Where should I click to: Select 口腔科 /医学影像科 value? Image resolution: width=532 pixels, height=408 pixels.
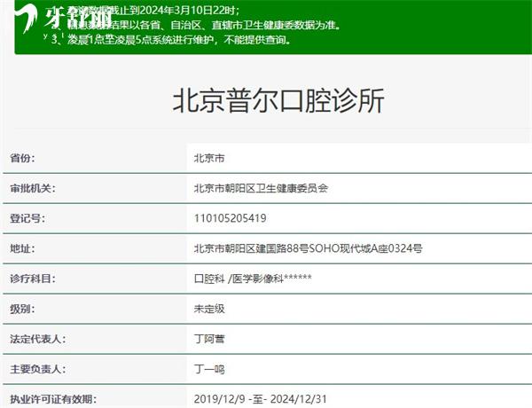point(253,279)
